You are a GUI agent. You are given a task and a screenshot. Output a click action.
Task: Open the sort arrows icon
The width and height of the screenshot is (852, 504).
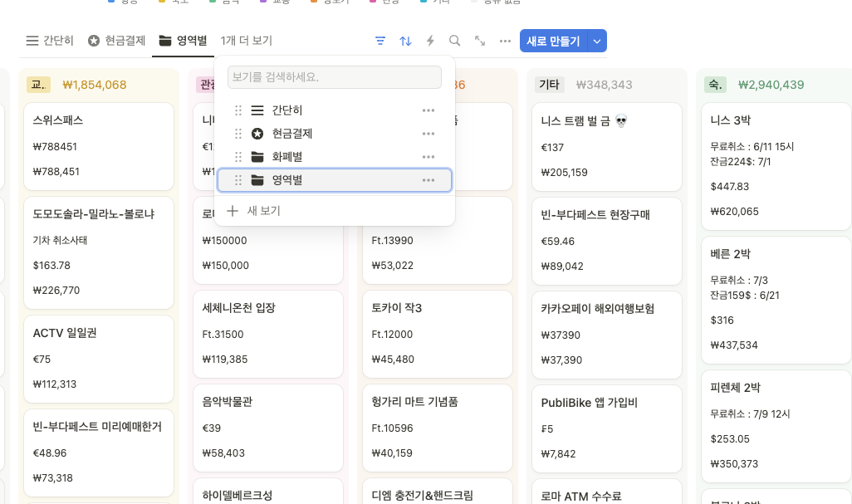tap(405, 41)
